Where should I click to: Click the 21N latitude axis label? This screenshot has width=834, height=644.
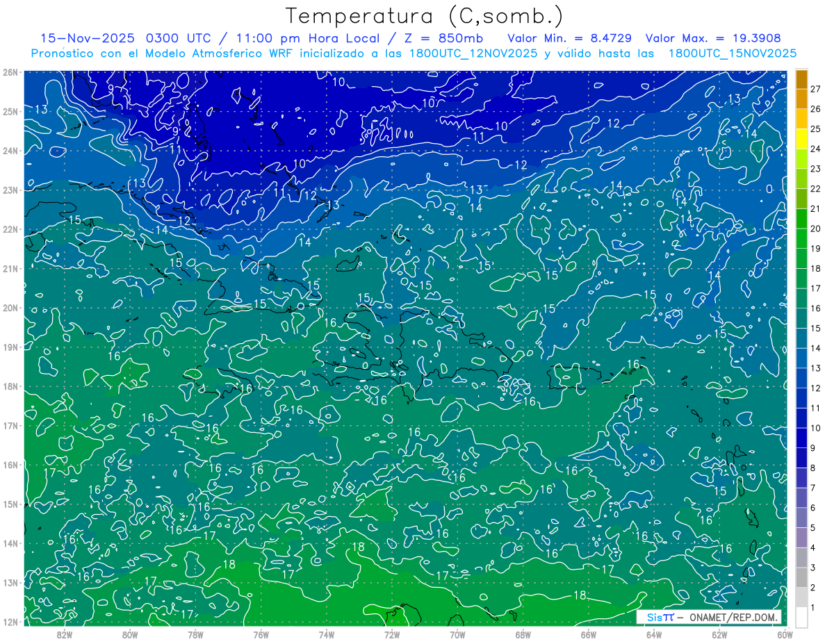pos(10,268)
